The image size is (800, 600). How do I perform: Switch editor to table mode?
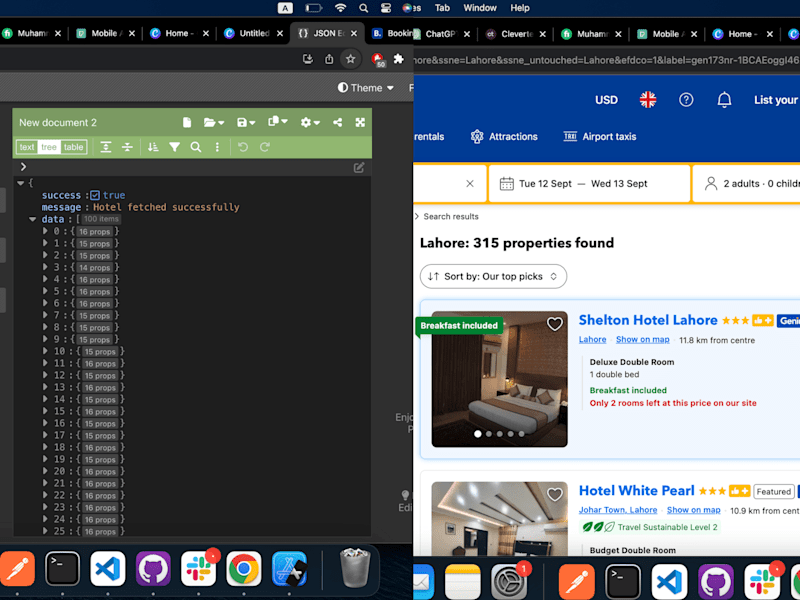click(73, 147)
